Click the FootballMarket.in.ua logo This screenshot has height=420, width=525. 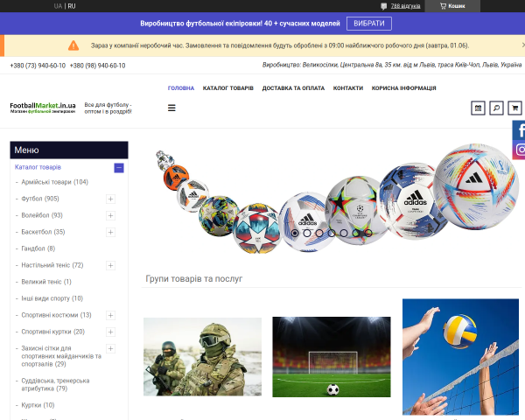click(43, 108)
